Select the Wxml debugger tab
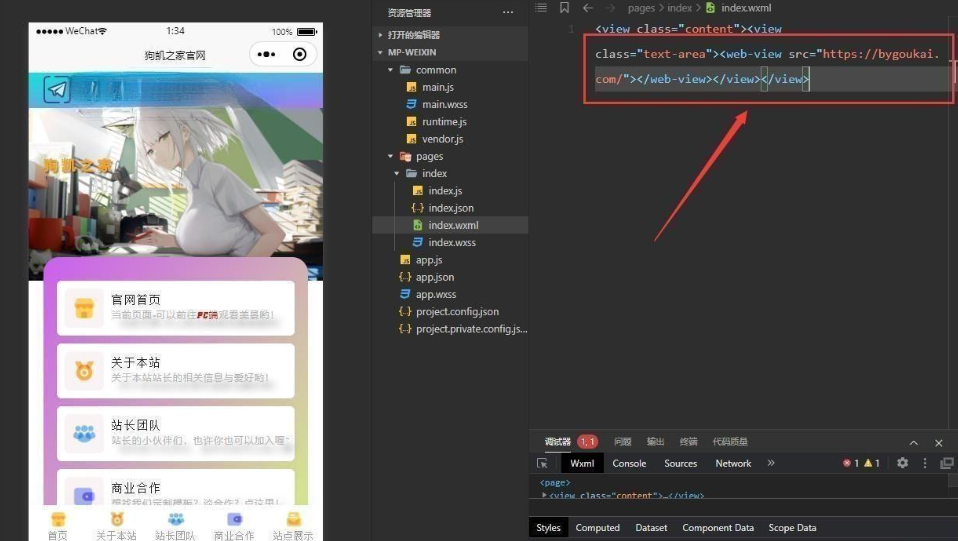 click(582, 463)
